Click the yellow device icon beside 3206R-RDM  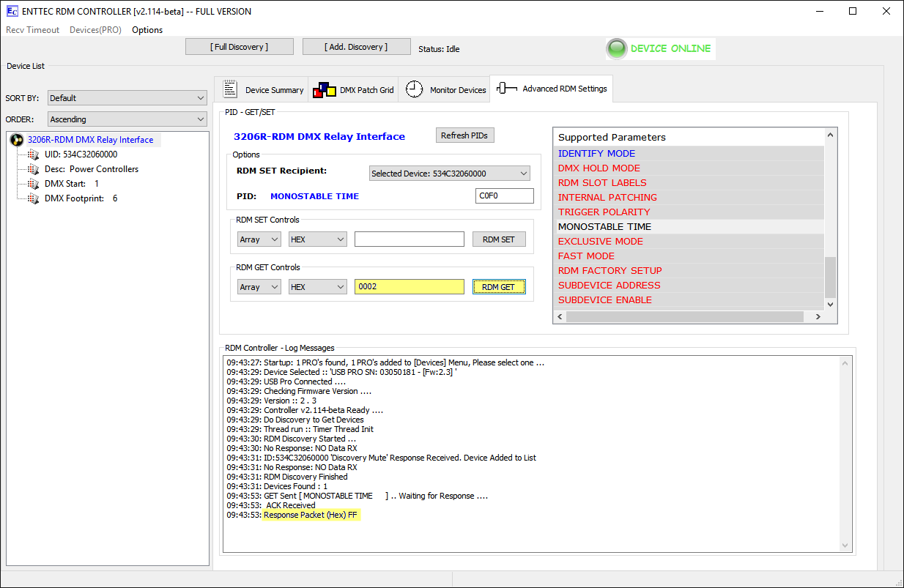(16, 140)
